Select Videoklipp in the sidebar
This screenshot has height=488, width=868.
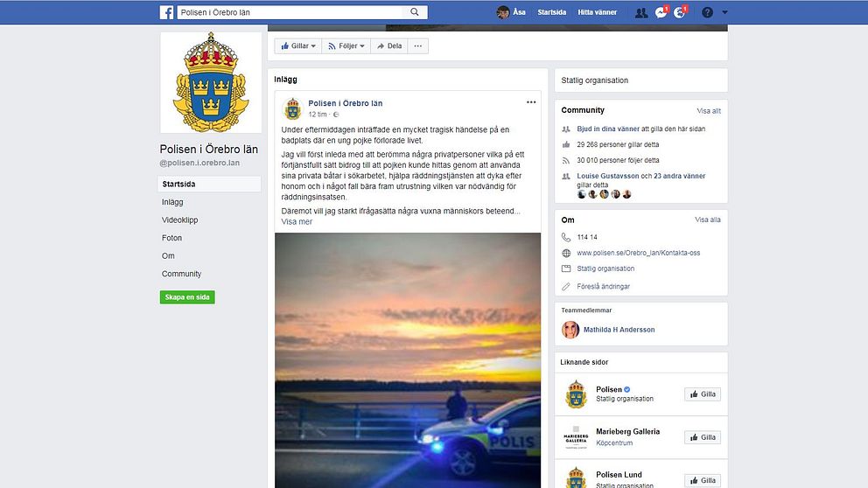coord(179,220)
